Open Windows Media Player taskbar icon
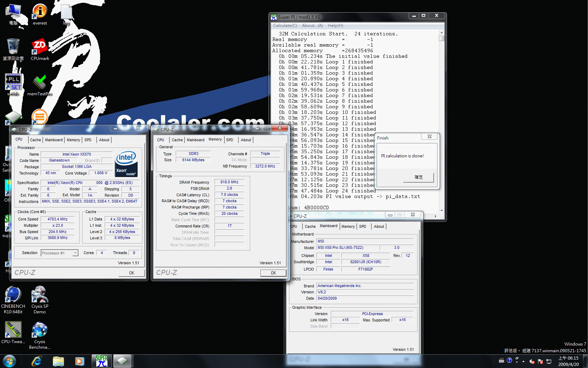 (x=80, y=361)
